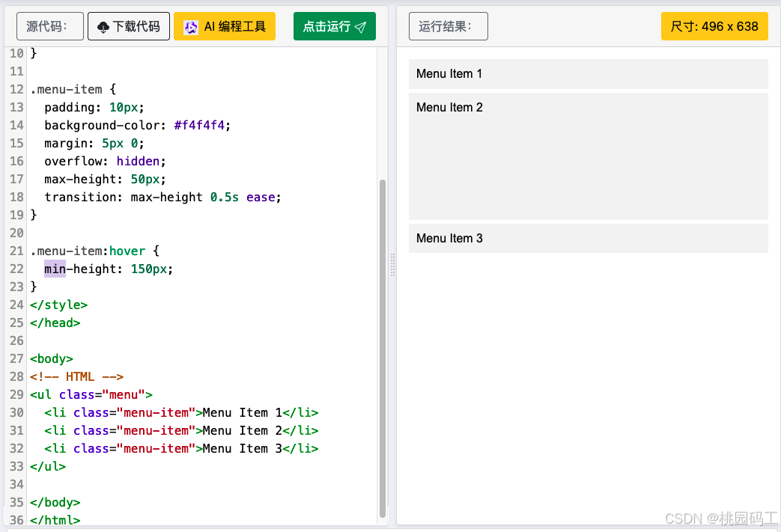Click the AI logo icon in AI 编程工具
The image size is (781, 532).
tap(191, 27)
